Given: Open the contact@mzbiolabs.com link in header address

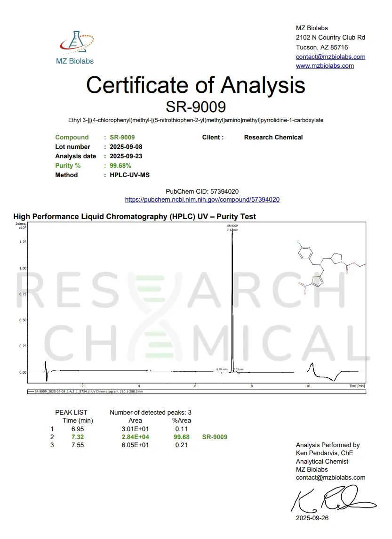Looking at the screenshot, I should click(330, 57).
